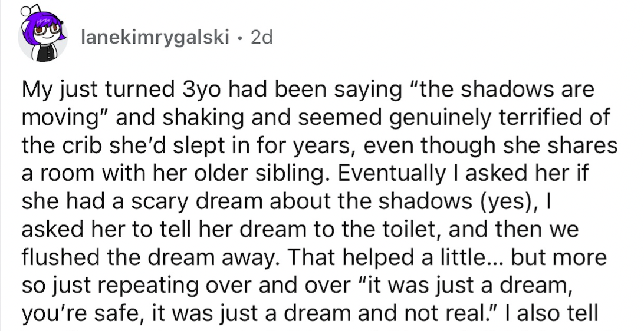Open lanekimrygalski's user profile

[155, 38]
